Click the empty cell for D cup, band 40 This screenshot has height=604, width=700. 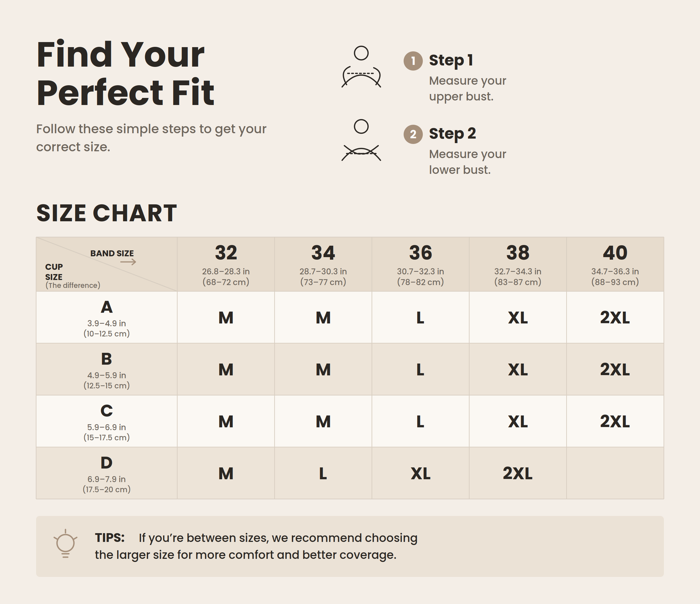click(615, 473)
